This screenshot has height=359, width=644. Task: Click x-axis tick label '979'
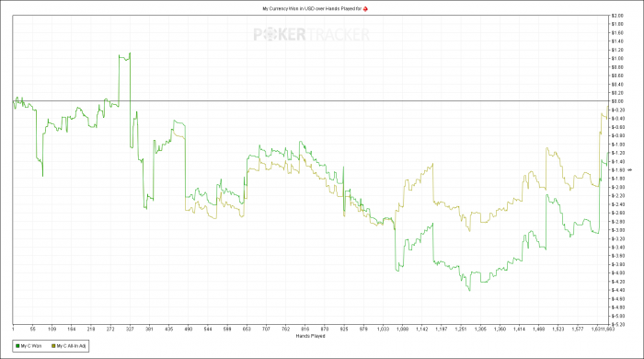pos(363,329)
